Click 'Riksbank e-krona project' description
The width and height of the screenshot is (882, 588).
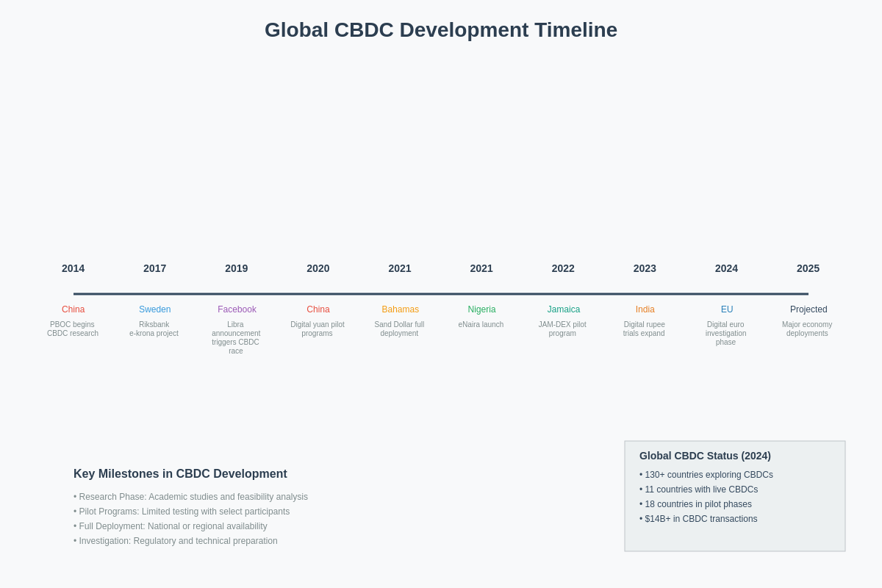[154, 329]
